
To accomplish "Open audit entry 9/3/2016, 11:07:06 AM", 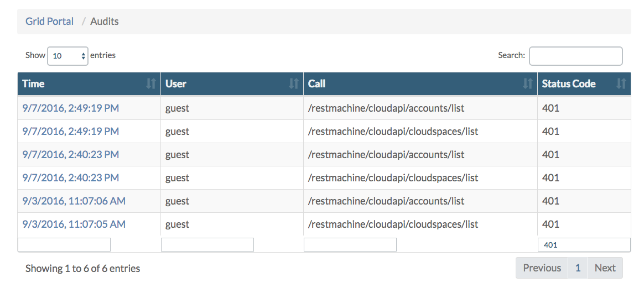I will coord(74,201).
